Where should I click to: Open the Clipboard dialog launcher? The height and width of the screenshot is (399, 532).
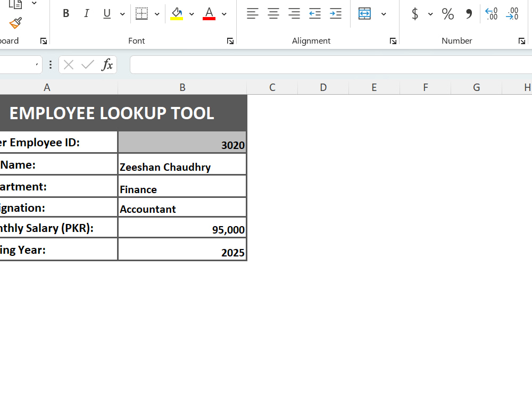click(44, 41)
